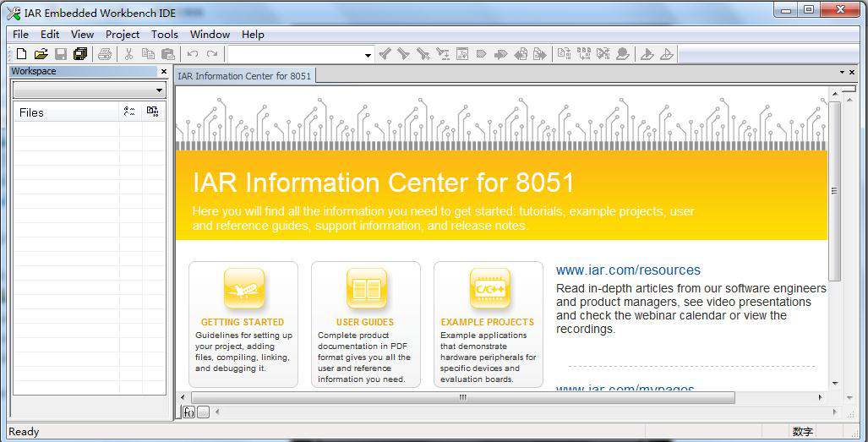Click the Cut scissors icon
This screenshot has width=868, height=442.
(x=129, y=54)
